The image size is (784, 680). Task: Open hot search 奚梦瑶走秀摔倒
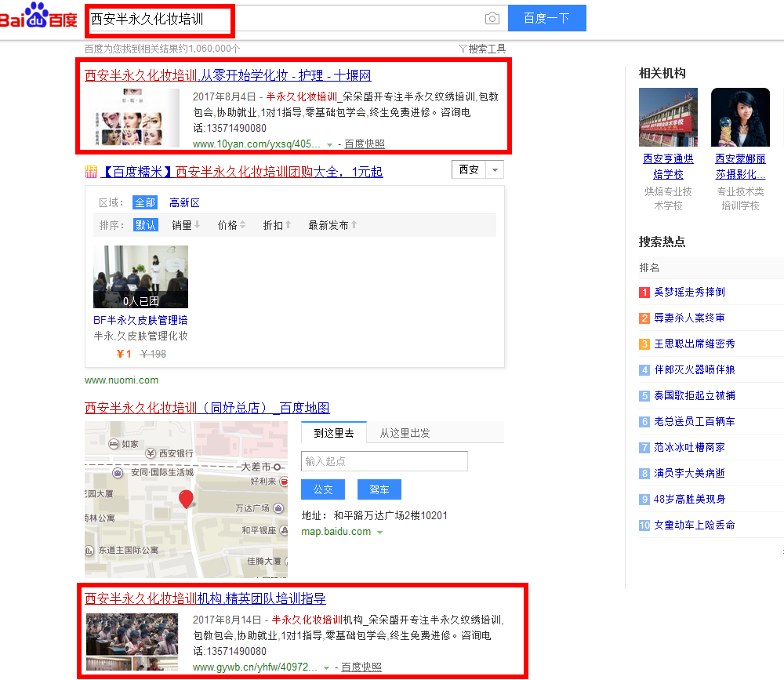(689, 293)
